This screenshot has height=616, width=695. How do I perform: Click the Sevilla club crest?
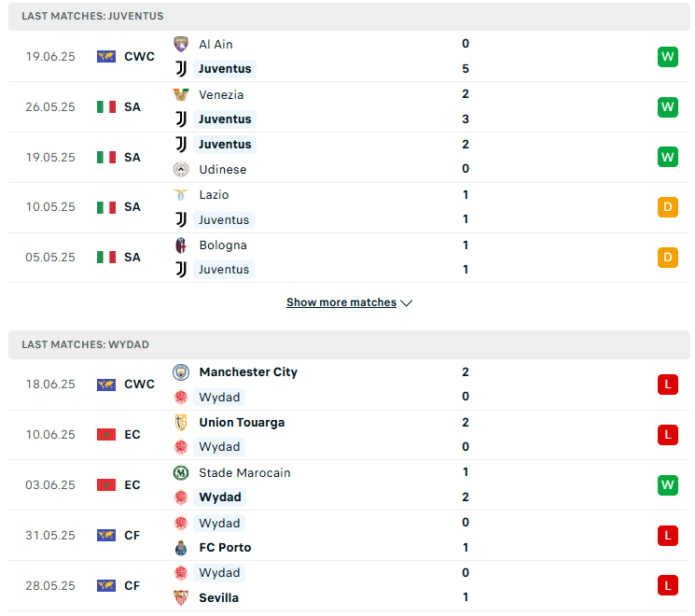point(180,598)
